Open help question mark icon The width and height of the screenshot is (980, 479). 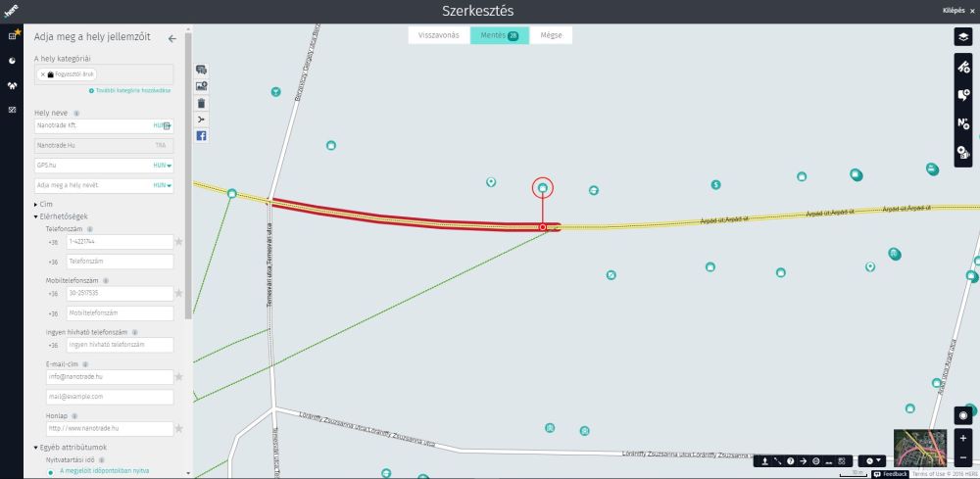tap(791, 461)
